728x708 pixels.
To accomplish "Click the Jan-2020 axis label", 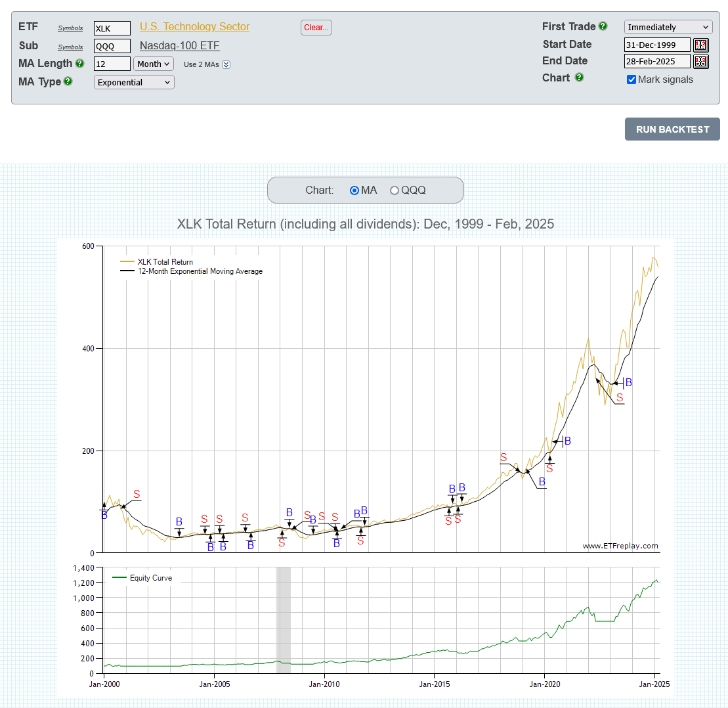I will point(545,684).
